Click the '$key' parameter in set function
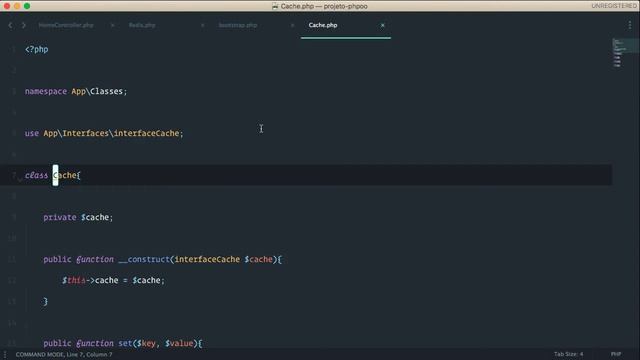This screenshot has width=640, height=360. coord(146,343)
